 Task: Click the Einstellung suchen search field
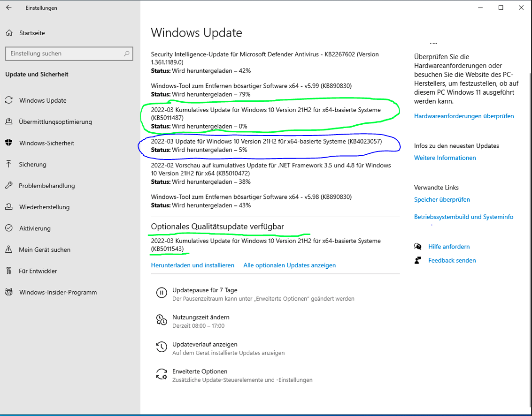point(69,53)
